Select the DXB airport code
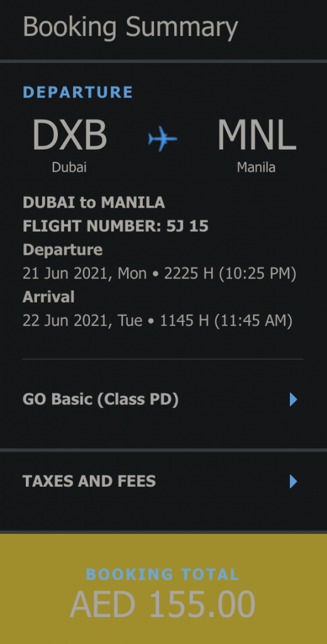Image resolution: width=327 pixels, height=644 pixels. [69, 135]
